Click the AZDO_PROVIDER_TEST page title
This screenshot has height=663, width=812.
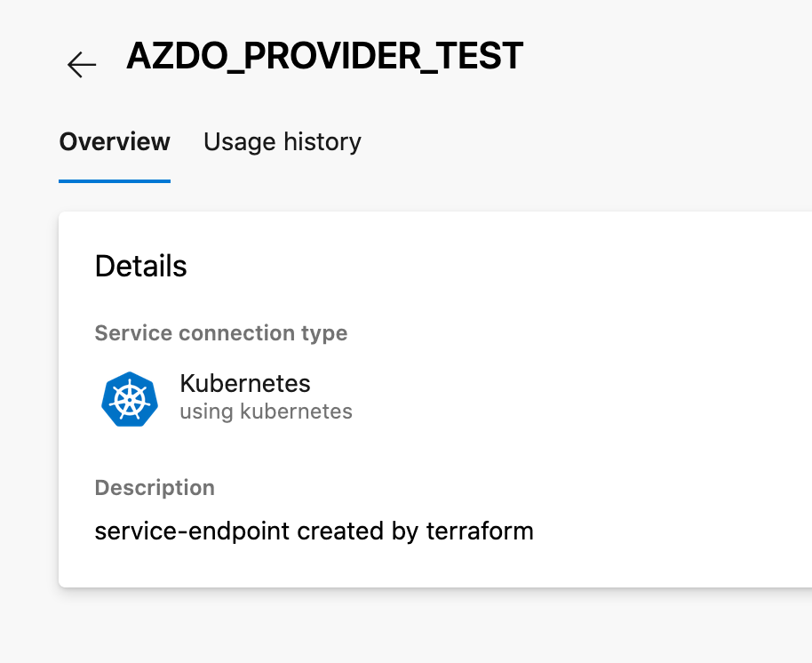click(324, 55)
